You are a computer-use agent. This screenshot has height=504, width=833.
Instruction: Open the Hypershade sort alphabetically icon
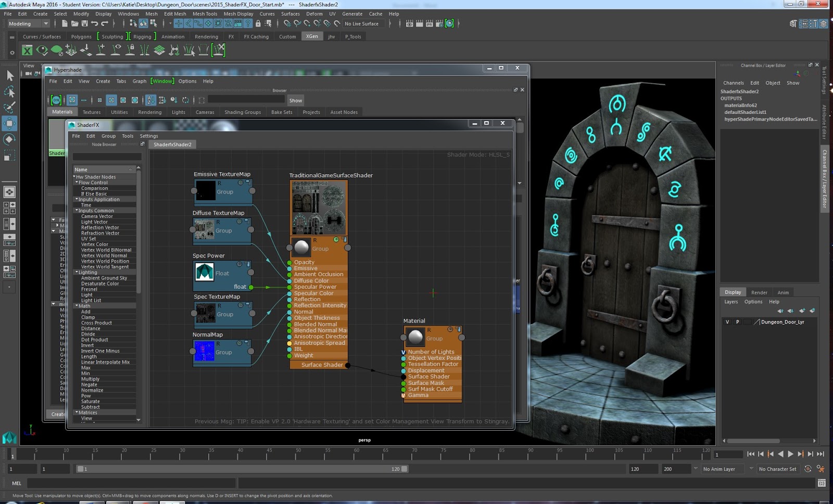(x=150, y=100)
